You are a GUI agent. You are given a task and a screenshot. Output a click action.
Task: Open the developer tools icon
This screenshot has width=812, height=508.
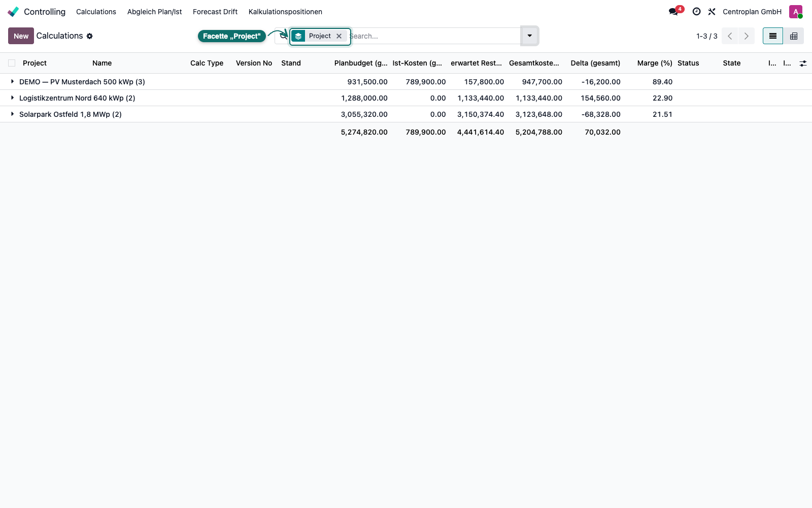712,12
